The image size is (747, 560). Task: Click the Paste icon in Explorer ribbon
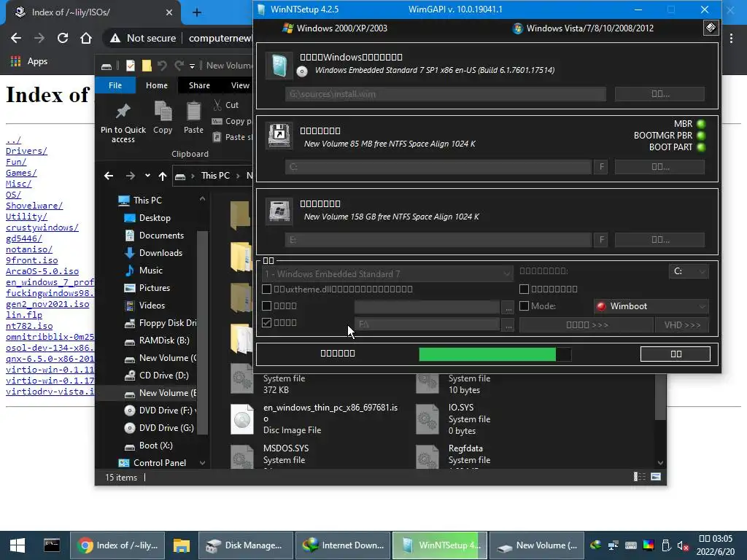pyautogui.click(x=193, y=112)
